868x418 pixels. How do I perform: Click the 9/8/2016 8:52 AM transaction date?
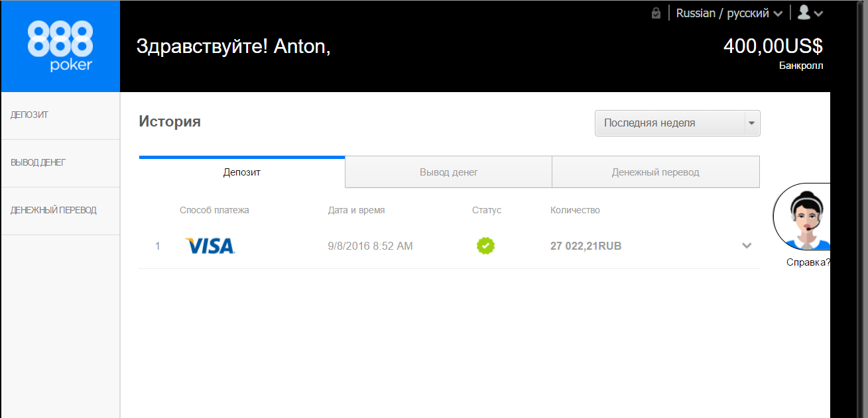point(370,246)
